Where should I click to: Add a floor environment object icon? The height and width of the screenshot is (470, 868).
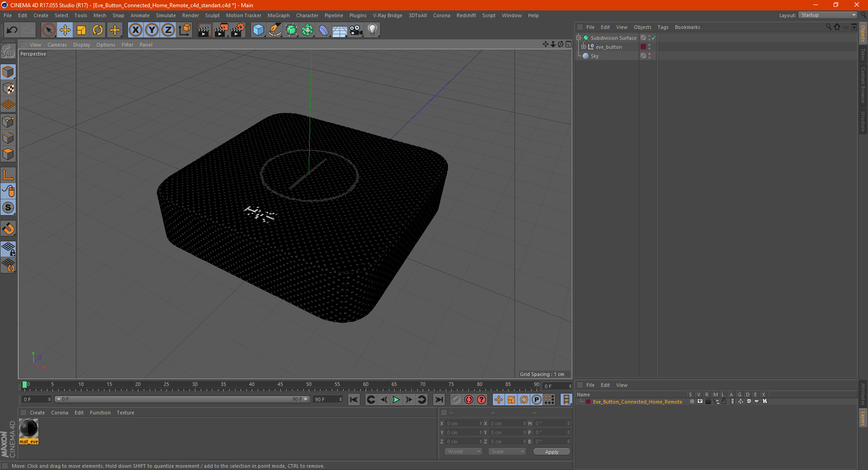pyautogui.click(x=340, y=30)
